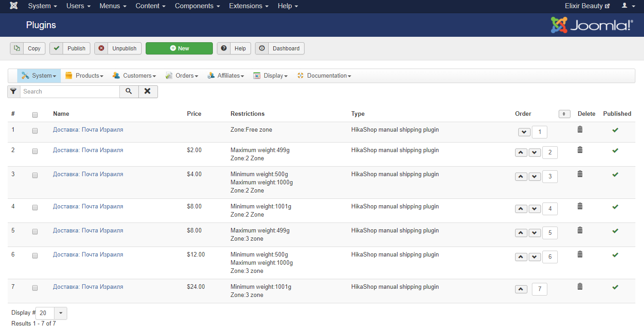644x331 pixels.
Task: Click the save order icon next to Order
Action: pos(564,114)
